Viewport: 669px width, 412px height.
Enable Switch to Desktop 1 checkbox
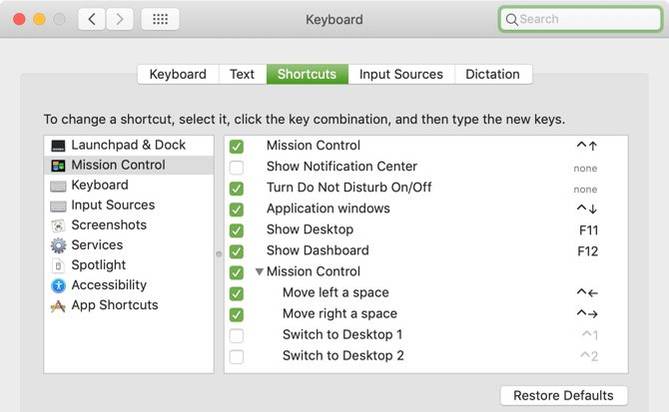point(236,335)
